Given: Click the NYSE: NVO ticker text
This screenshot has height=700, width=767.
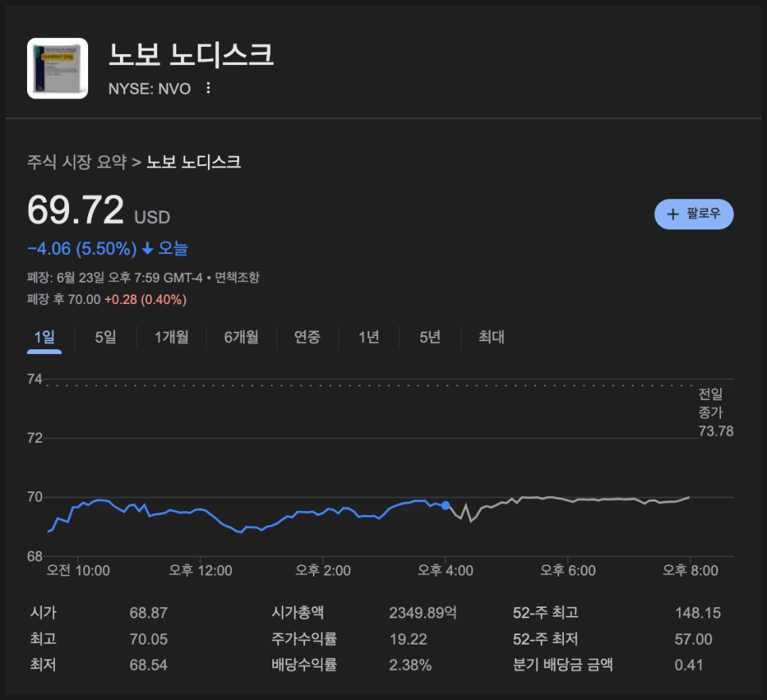Looking at the screenshot, I should [149, 88].
